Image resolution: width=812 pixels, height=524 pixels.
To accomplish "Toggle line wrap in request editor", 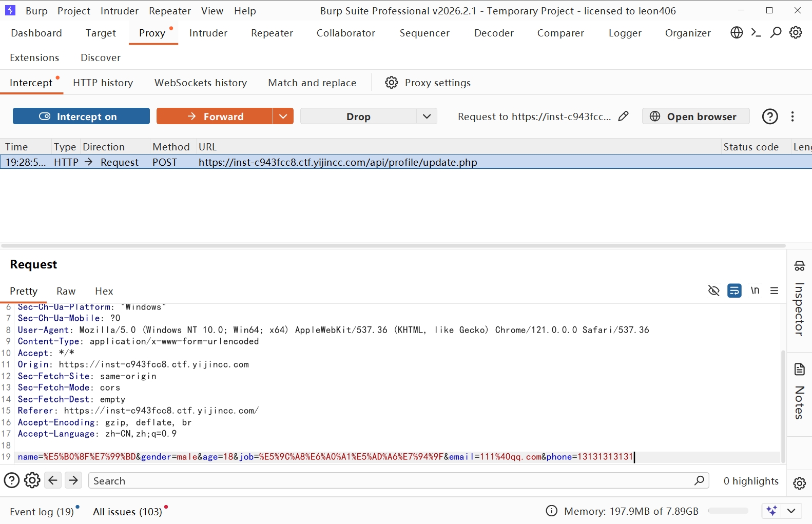I will [734, 291].
